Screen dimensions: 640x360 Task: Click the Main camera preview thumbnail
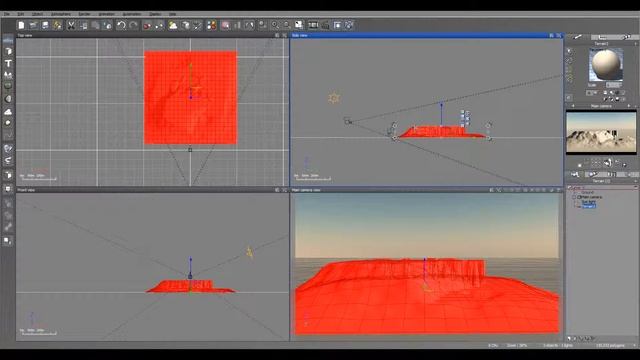[601, 132]
